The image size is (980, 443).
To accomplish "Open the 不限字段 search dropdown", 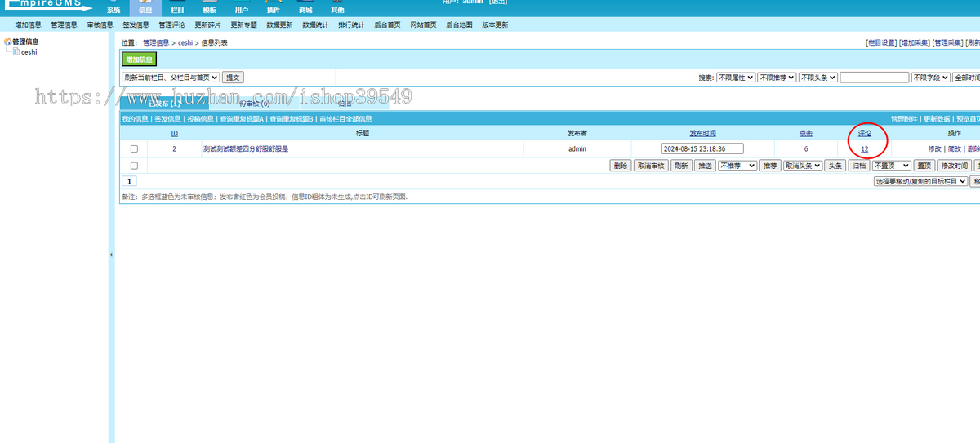I will (931, 78).
